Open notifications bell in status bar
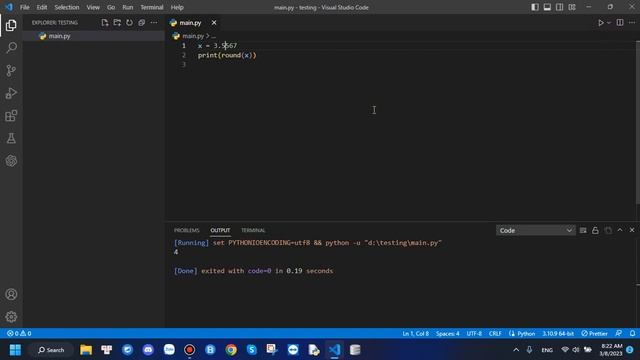The width and height of the screenshot is (640, 360). (632, 333)
